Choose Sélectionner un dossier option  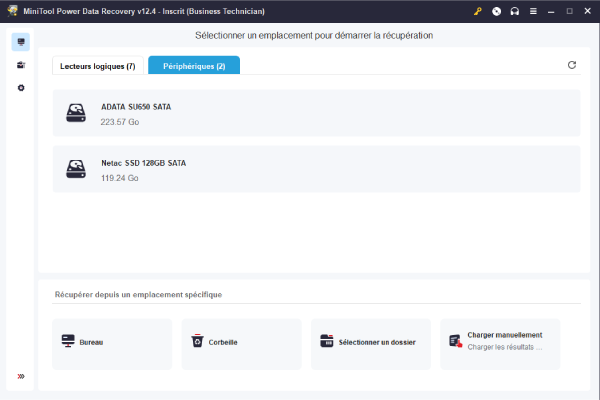pos(371,344)
